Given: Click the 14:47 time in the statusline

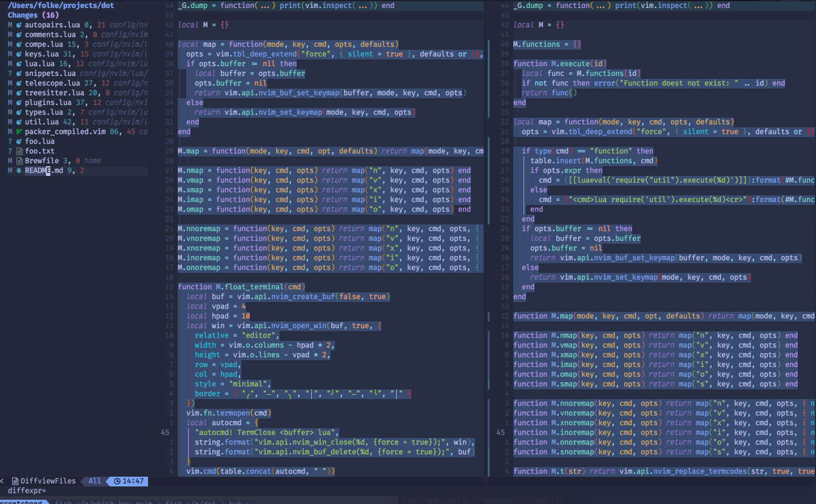Looking at the screenshot, I should point(133,481).
